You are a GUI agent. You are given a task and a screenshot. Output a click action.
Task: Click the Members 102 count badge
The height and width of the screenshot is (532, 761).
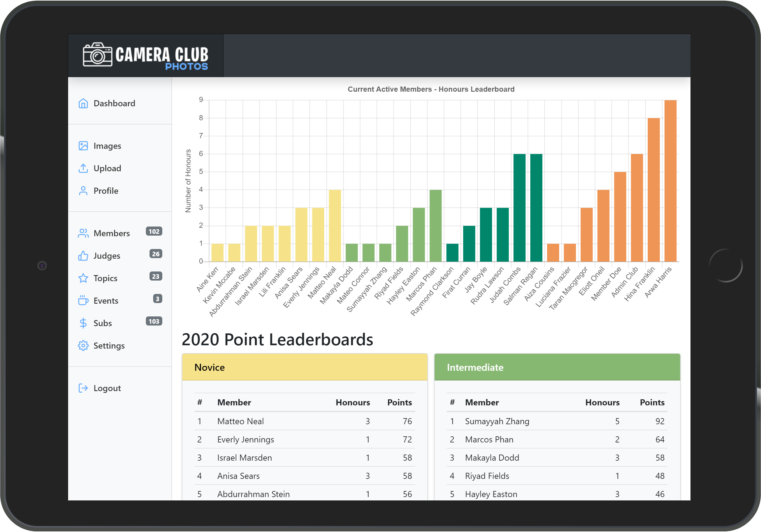click(154, 232)
